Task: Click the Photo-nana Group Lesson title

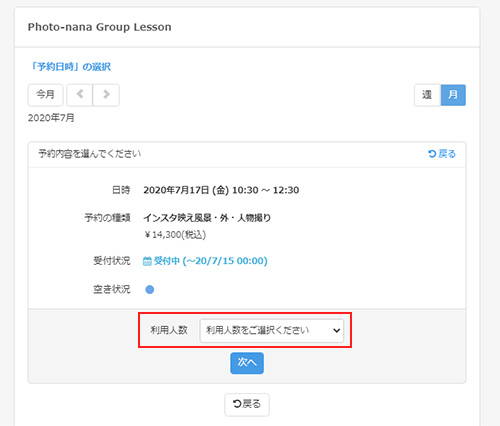Action: (100, 27)
